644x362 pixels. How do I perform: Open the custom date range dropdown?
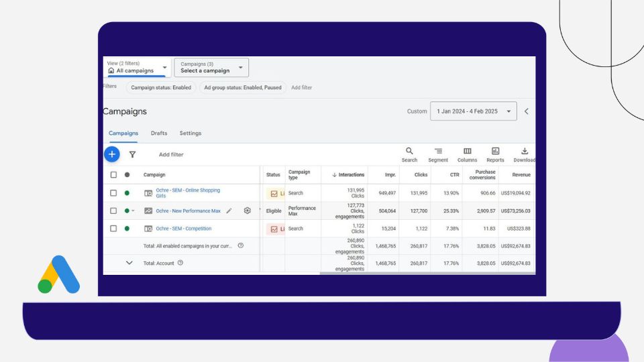[473, 111]
